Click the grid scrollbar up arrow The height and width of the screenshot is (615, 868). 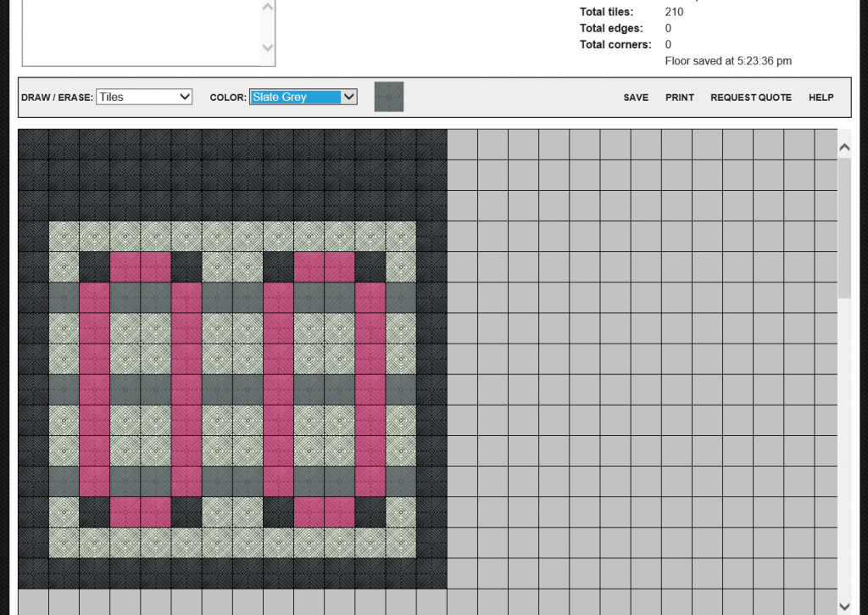(x=844, y=148)
